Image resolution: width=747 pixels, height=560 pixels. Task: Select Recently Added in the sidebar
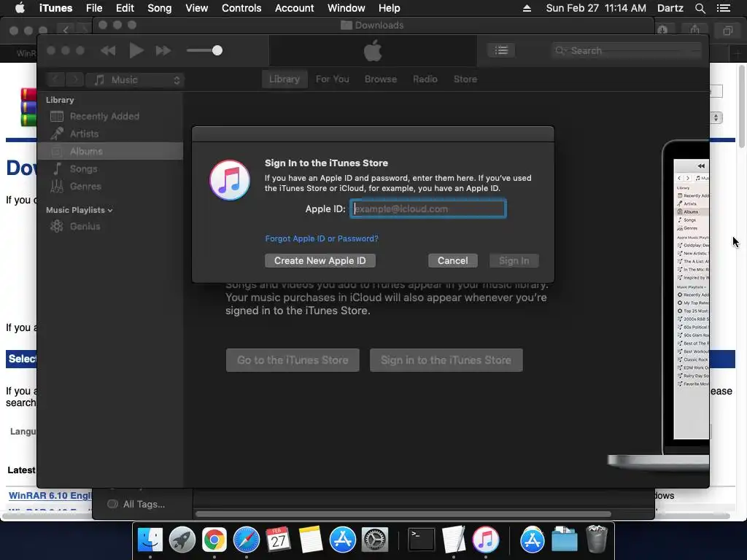(x=110, y=116)
